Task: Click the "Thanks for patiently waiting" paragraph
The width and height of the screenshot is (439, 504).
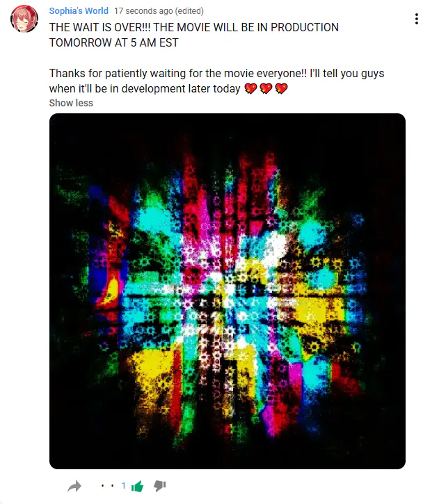Action: (217, 81)
